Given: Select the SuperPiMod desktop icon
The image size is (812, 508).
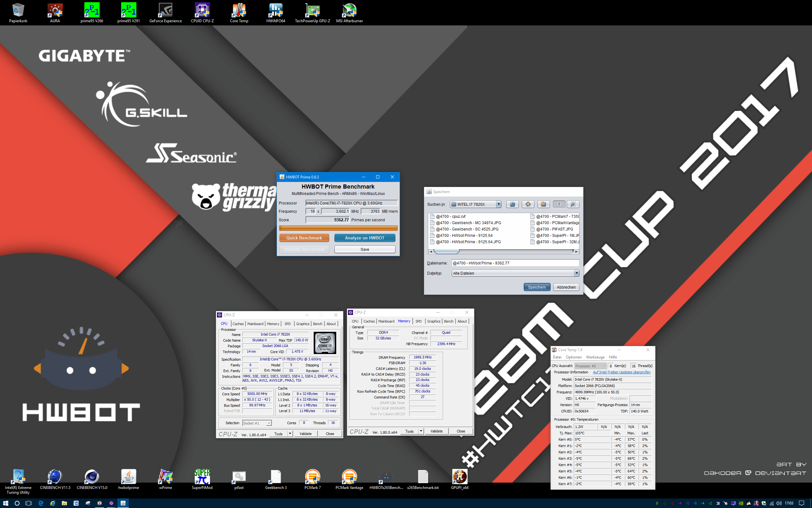Looking at the screenshot, I should [202, 479].
